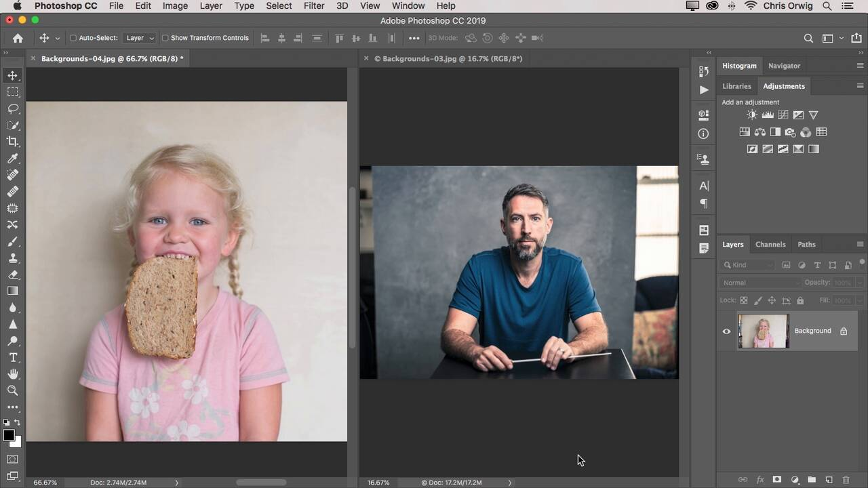Screen dimensions: 868x488
Task: Activate the Zoom tool
Action: pos(13,390)
